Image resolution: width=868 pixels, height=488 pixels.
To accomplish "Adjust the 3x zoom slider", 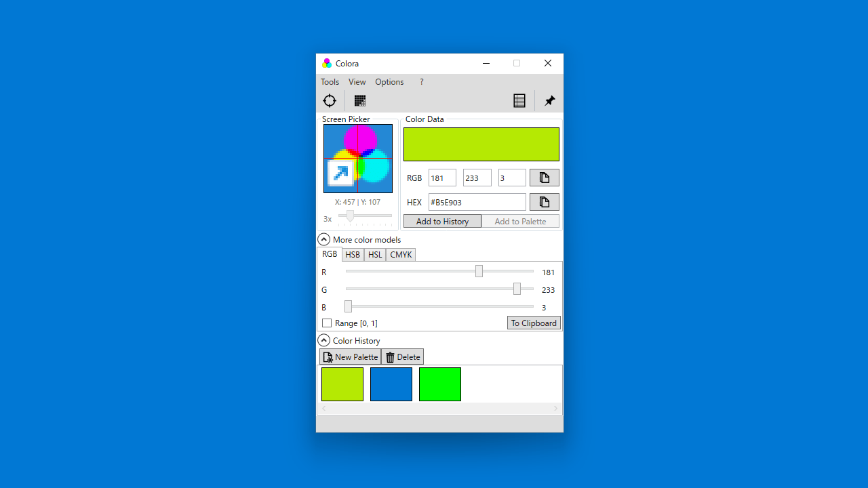I will pos(350,216).
